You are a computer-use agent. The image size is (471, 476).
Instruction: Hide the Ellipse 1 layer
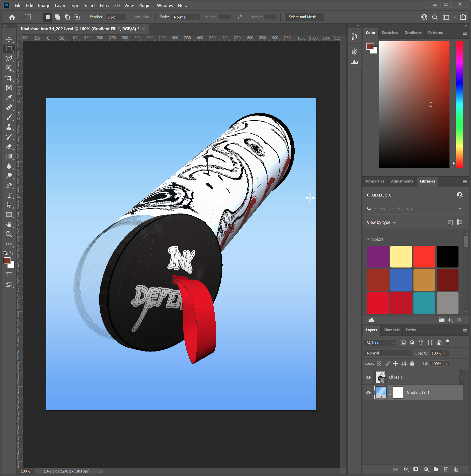(368, 377)
